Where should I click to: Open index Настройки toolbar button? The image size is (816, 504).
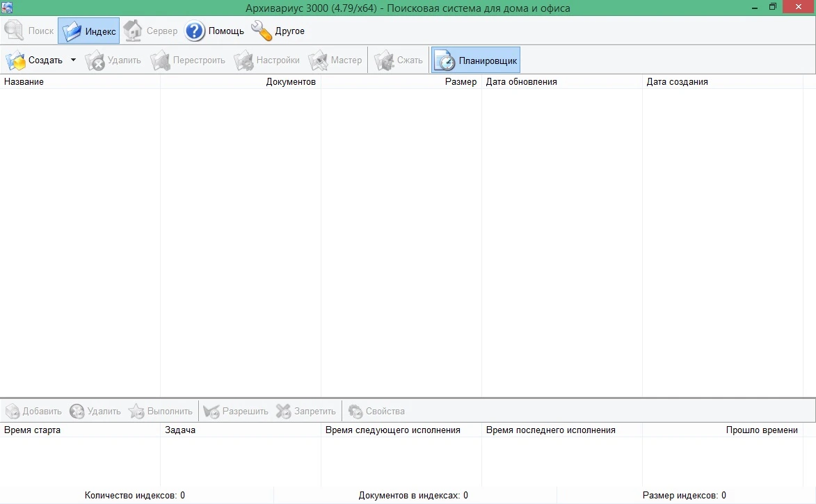coord(266,60)
